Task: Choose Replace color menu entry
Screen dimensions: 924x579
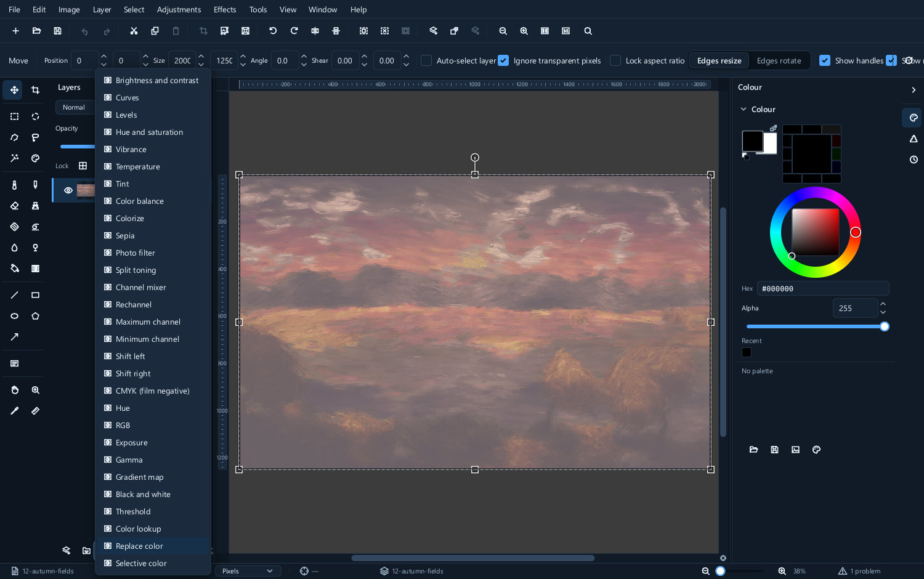Action: tap(153, 546)
